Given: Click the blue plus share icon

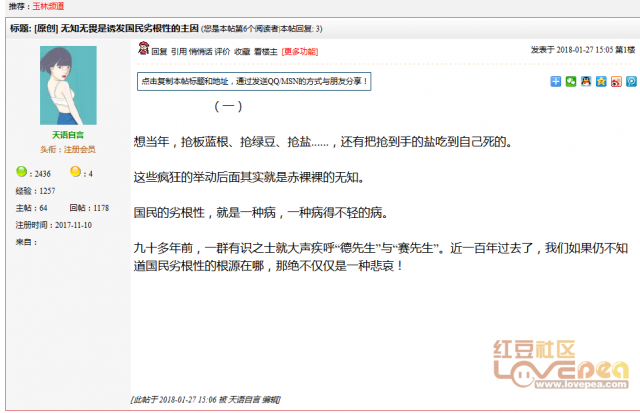Looking at the screenshot, I should pos(556,81).
